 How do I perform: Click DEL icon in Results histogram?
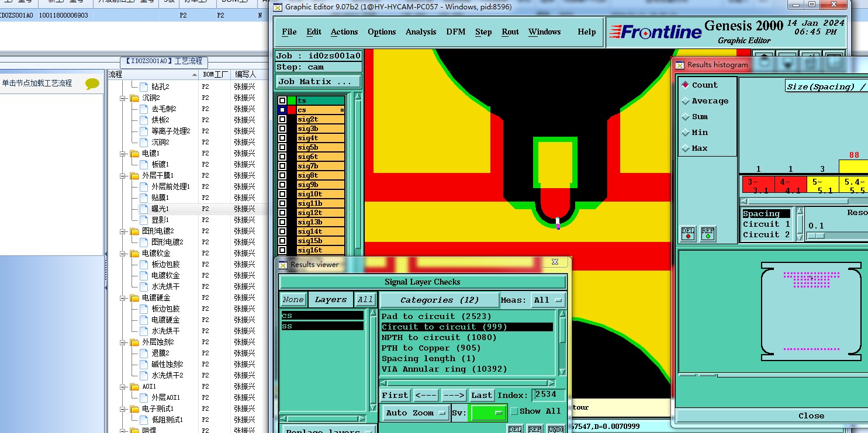688,234
